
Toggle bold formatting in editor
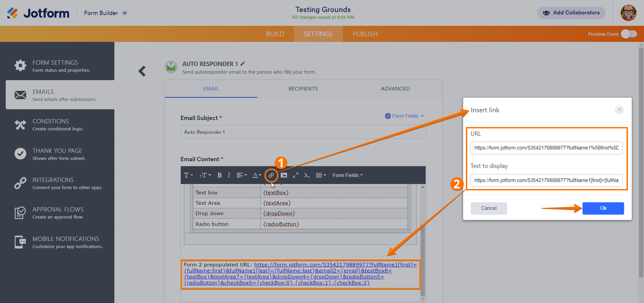(220, 175)
